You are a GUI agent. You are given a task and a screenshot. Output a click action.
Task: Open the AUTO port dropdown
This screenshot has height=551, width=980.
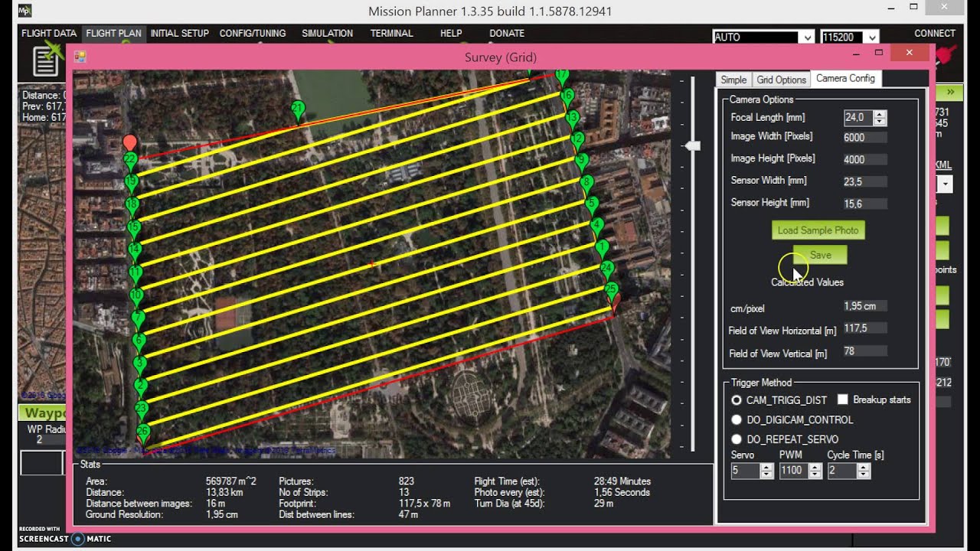point(806,37)
